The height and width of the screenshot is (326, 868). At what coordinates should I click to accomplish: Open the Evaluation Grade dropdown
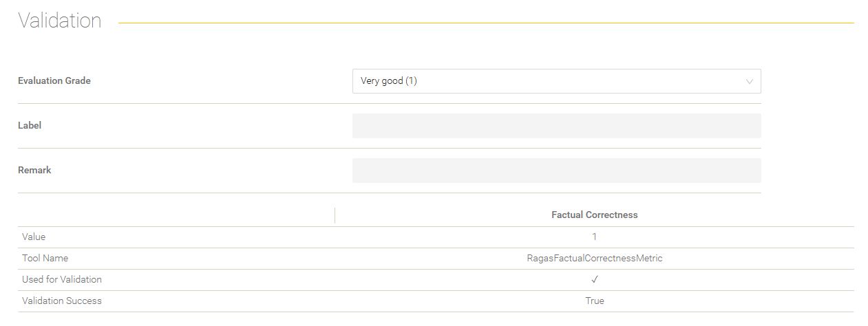556,81
